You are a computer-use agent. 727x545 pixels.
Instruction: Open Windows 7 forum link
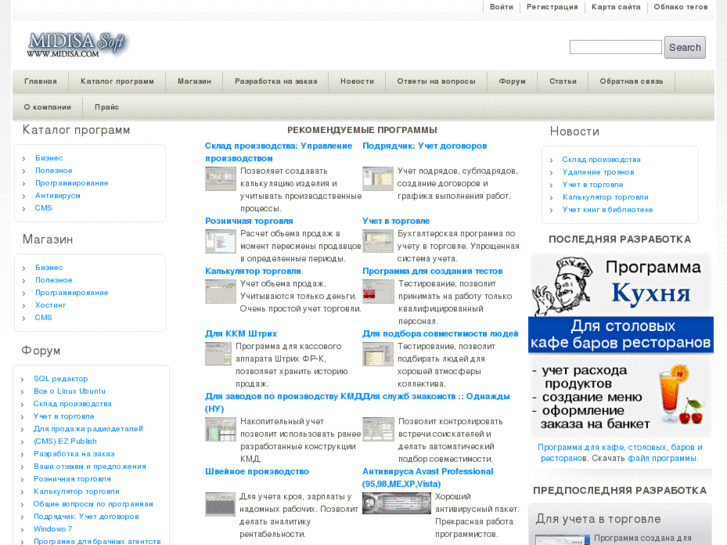tap(52, 529)
